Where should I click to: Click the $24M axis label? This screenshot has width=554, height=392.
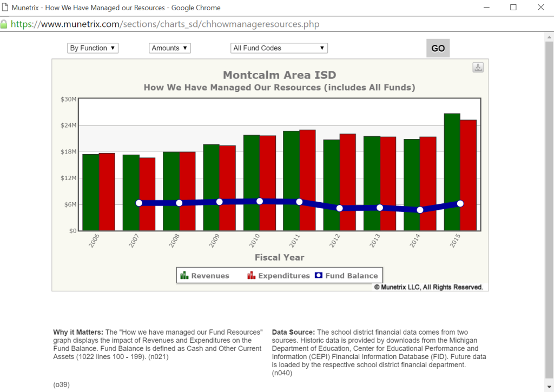pyautogui.click(x=69, y=125)
